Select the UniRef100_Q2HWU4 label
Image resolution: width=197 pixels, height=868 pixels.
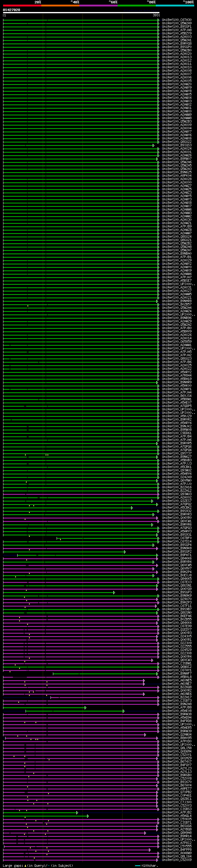(177, 734)
